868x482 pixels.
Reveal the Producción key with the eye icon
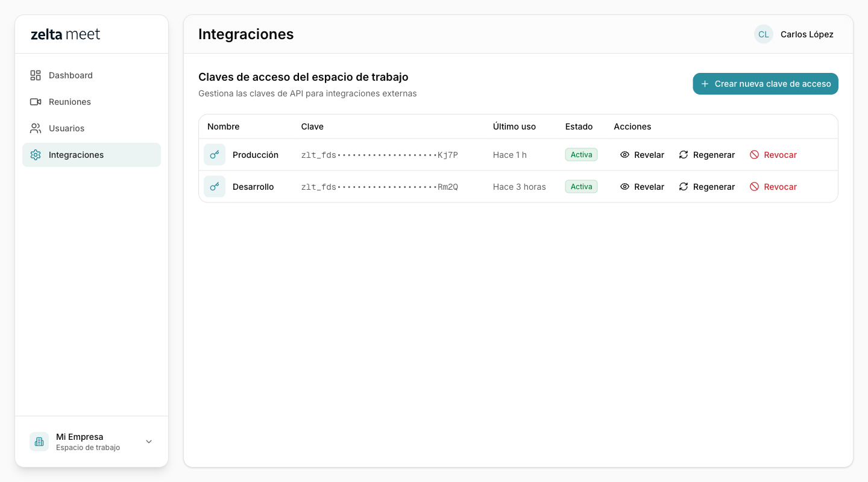(626, 154)
